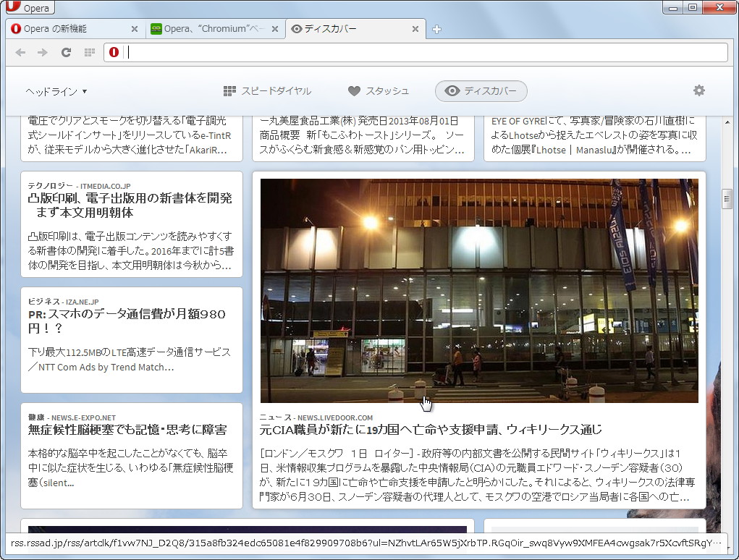Image resolution: width=739 pixels, height=560 pixels.
Task: Open スタッシュ via the heart icon
Action: point(354,90)
